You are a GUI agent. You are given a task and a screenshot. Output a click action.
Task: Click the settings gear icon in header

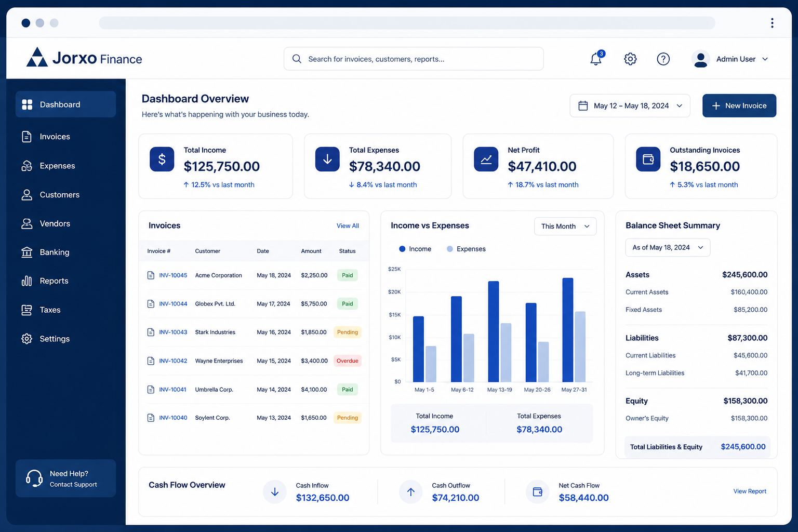click(x=630, y=59)
